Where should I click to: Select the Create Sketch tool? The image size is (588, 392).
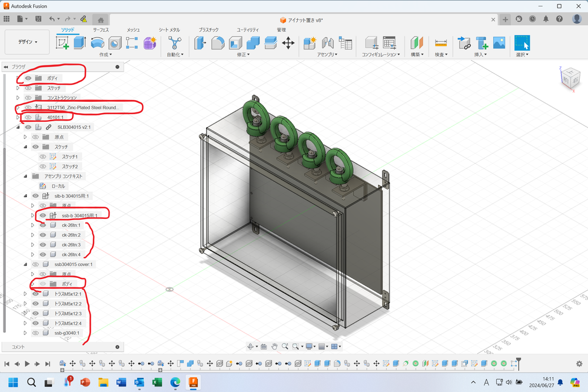[62, 43]
